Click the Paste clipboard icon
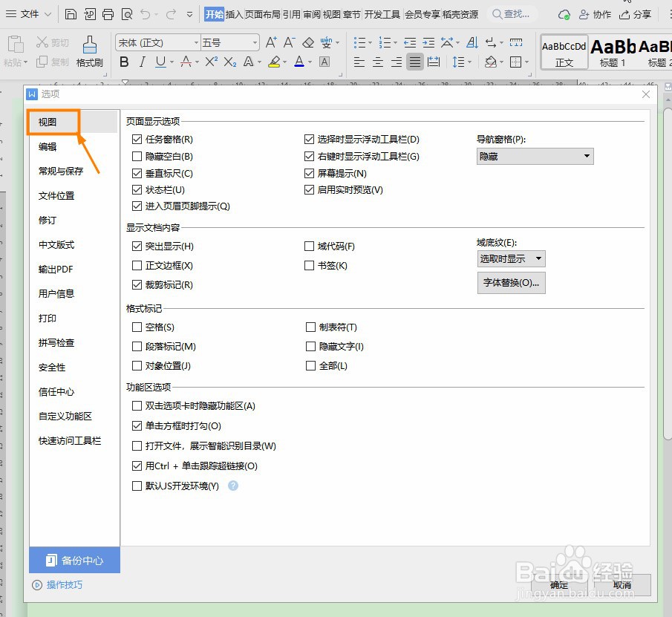The image size is (672, 617). (16, 44)
